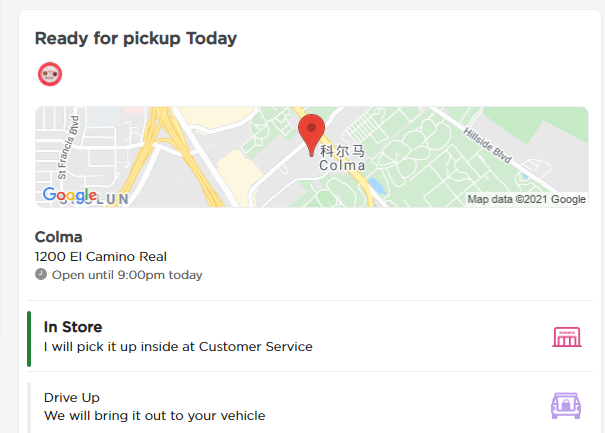Click the 1200 El Camino Real address

tap(100, 257)
